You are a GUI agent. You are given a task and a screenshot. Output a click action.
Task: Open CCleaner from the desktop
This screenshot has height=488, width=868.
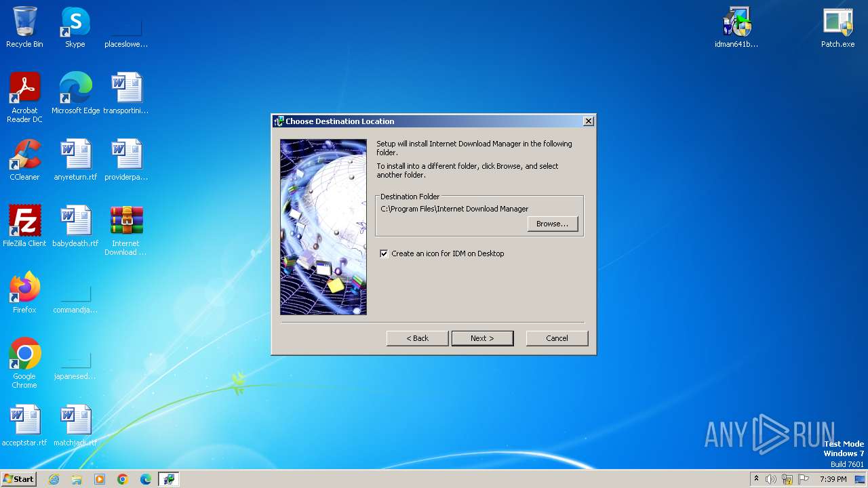[x=24, y=160]
